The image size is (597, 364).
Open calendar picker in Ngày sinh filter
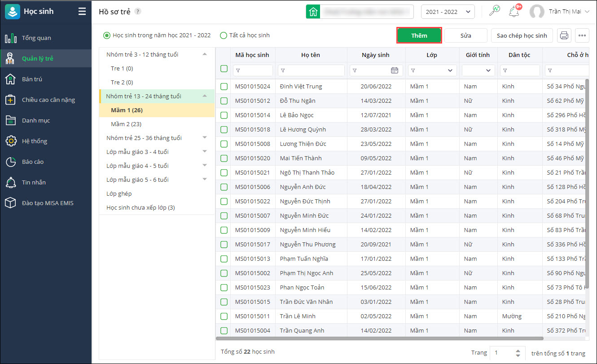[395, 70]
